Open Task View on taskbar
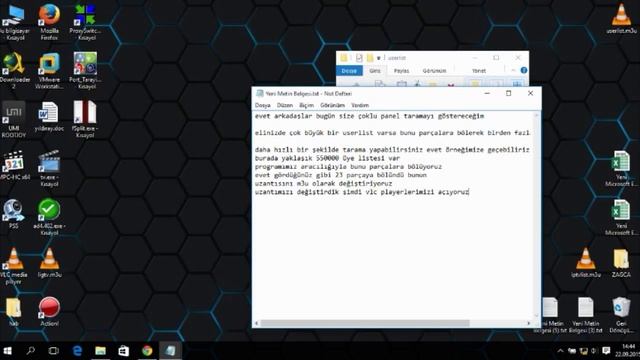The width and height of the screenshot is (640, 360). coord(53,351)
